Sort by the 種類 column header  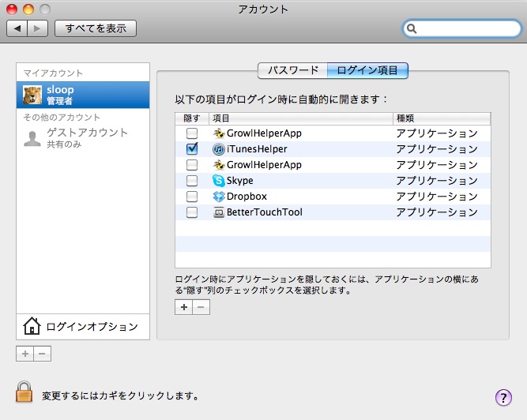[442, 118]
